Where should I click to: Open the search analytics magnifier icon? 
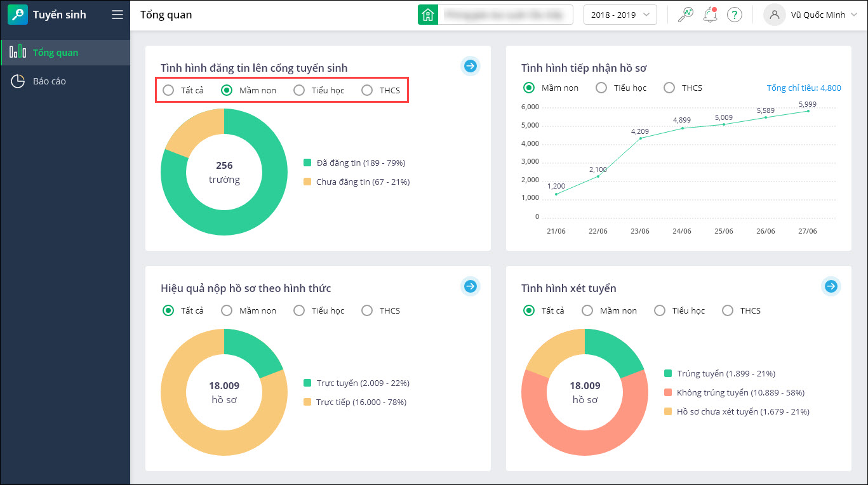(x=686, y=15)
